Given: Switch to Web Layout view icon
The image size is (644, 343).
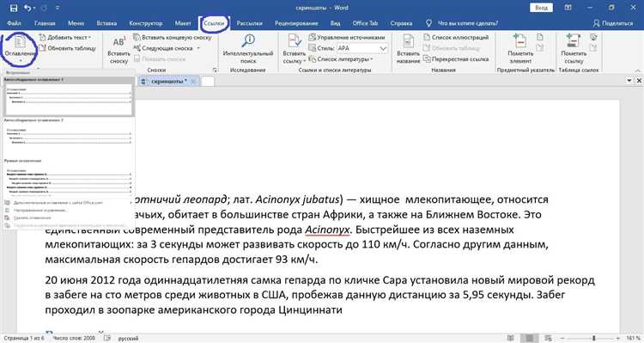Looking at the screenshot, I should (548, 338).
